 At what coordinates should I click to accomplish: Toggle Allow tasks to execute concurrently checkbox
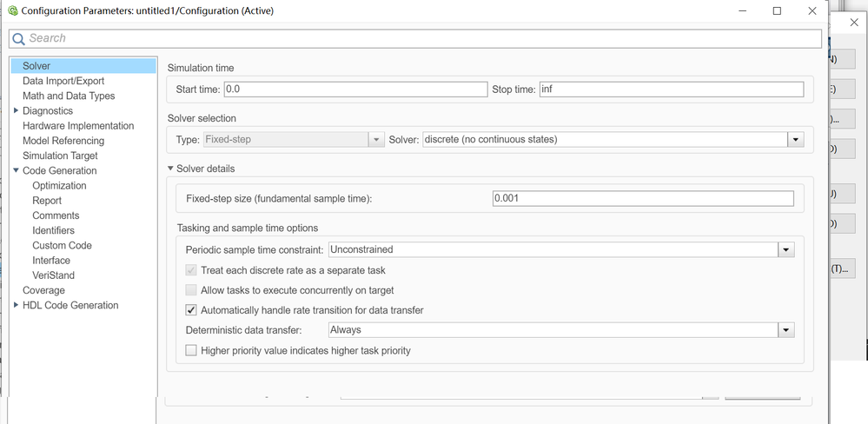point(191,290)
